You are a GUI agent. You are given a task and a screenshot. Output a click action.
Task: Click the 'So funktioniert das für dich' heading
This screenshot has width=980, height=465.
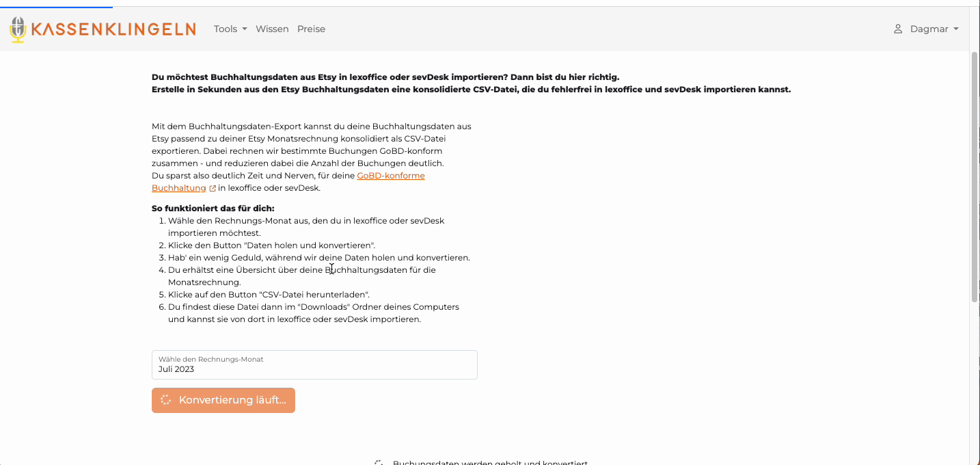tap(213, 209)
